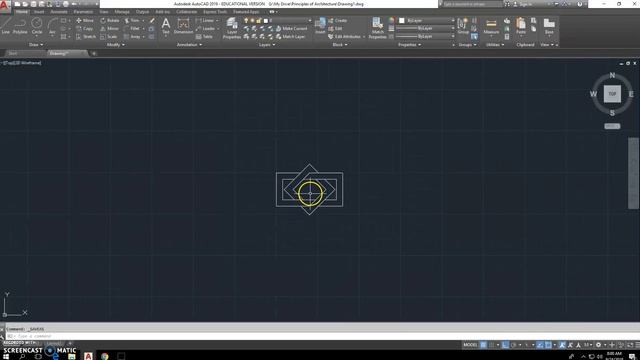Click the Erase tool icon

152,20
